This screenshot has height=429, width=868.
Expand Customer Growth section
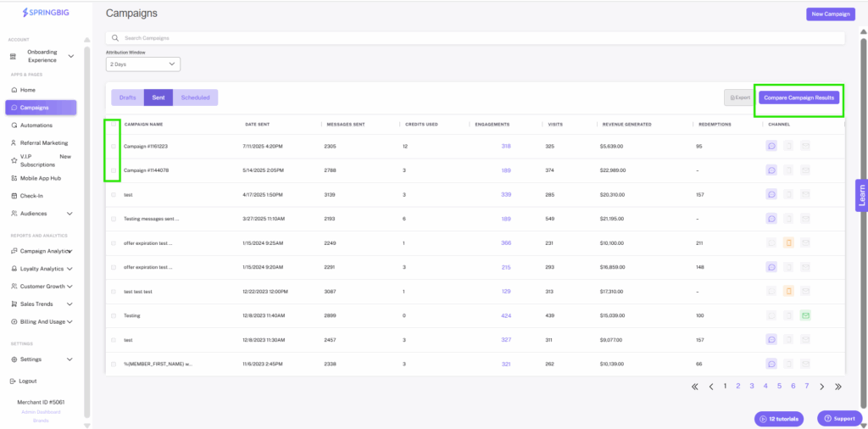70,287
